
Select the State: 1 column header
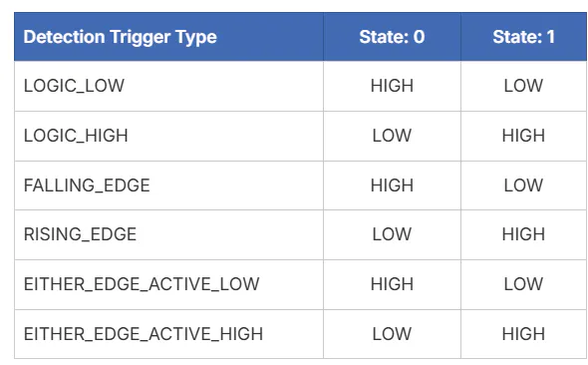(523, 37)
